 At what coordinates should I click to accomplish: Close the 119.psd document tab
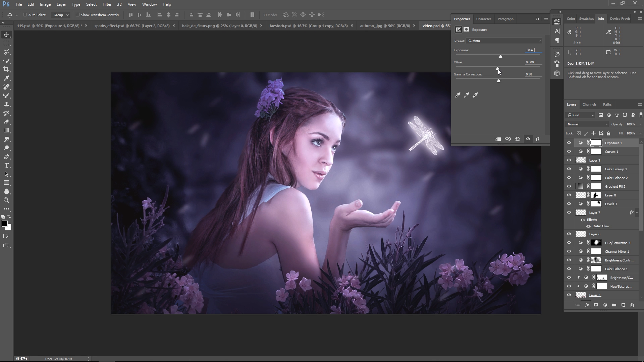(x=86, y=25)
